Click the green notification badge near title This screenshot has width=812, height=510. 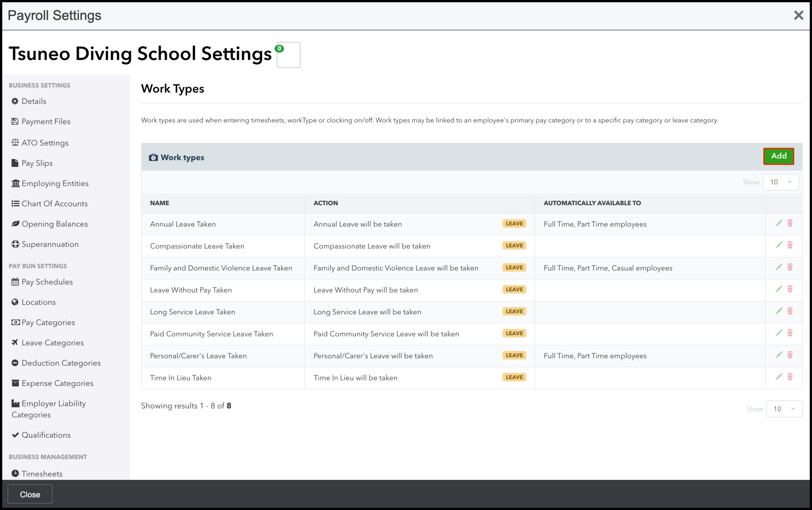(x=279, y=48)
